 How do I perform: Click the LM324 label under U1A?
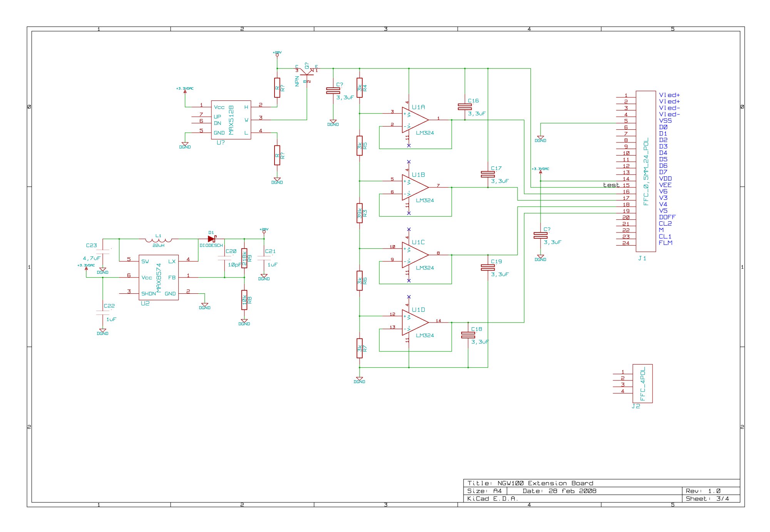[425, 133]
